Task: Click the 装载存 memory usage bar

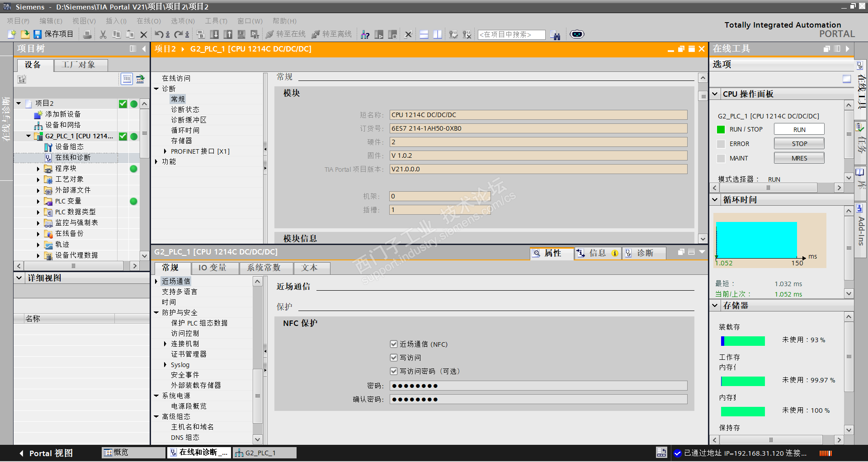Action: coord(743,341)
